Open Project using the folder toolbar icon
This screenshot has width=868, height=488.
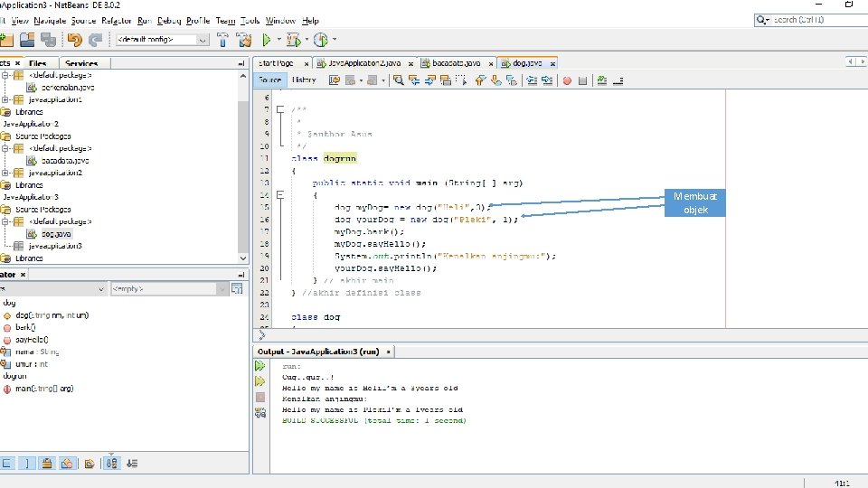(27, 39)
